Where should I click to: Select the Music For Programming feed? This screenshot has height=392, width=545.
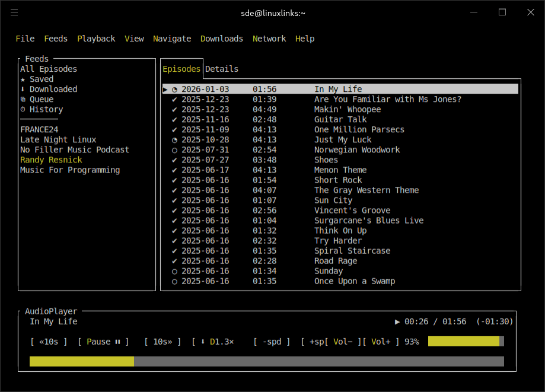(70, 170)
